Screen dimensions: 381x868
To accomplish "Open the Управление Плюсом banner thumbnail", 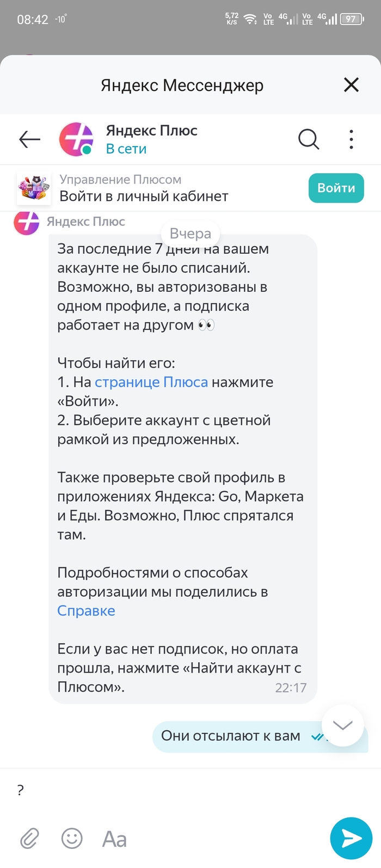I will [x=34, y=188].
